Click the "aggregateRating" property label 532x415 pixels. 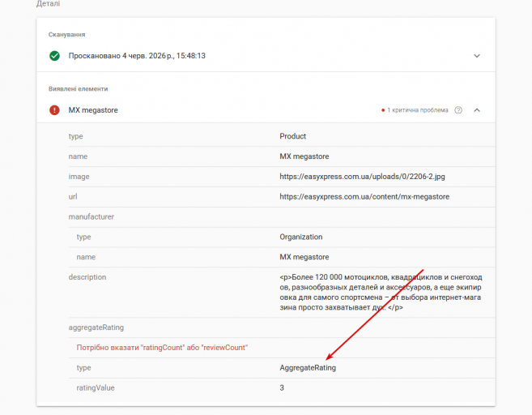point(96,327)
